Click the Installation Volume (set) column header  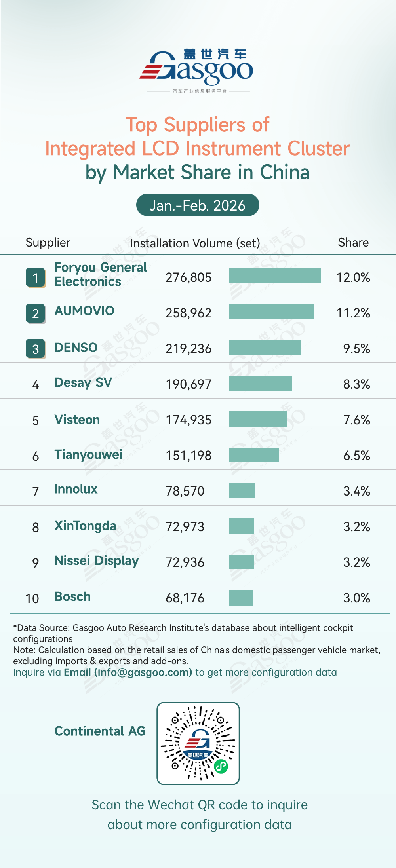coord(195,243)
